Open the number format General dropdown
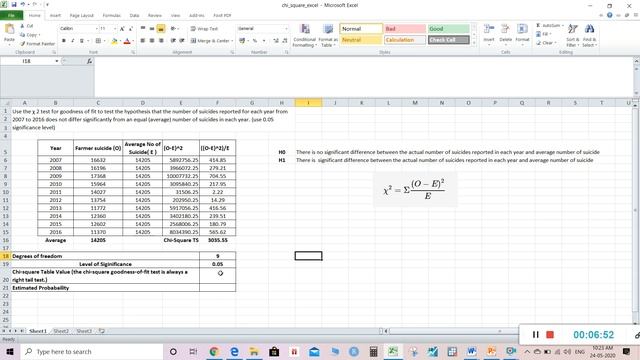The image size is (640, 360). coord(286,29)
